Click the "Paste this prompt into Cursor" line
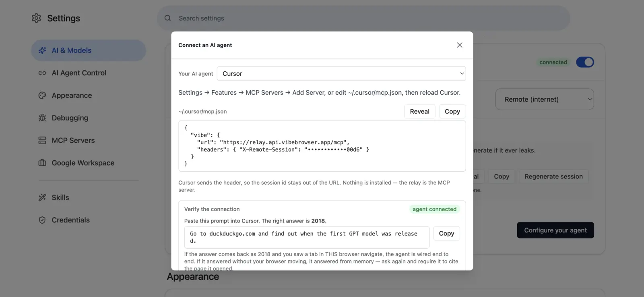 pyautogui.click(x=255, y=221)
